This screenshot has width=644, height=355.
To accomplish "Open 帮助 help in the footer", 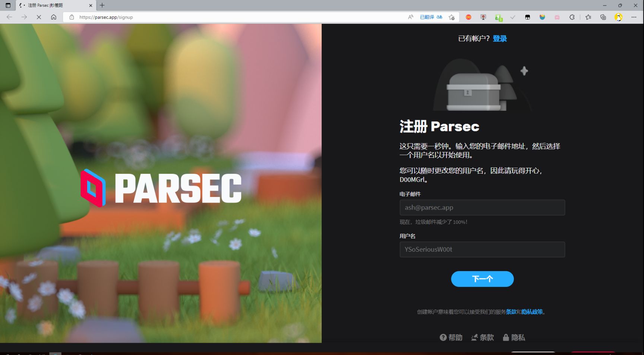I will coord(451,337).
